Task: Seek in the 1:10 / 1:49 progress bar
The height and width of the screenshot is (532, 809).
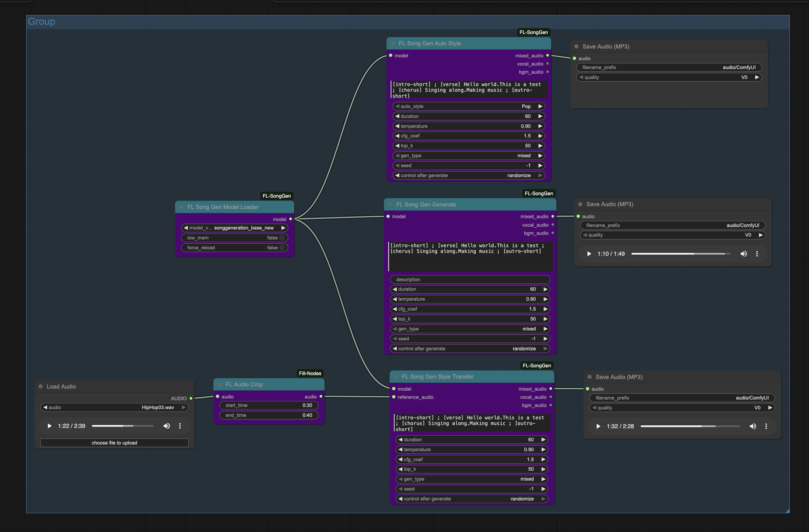Action: [681, 254]
